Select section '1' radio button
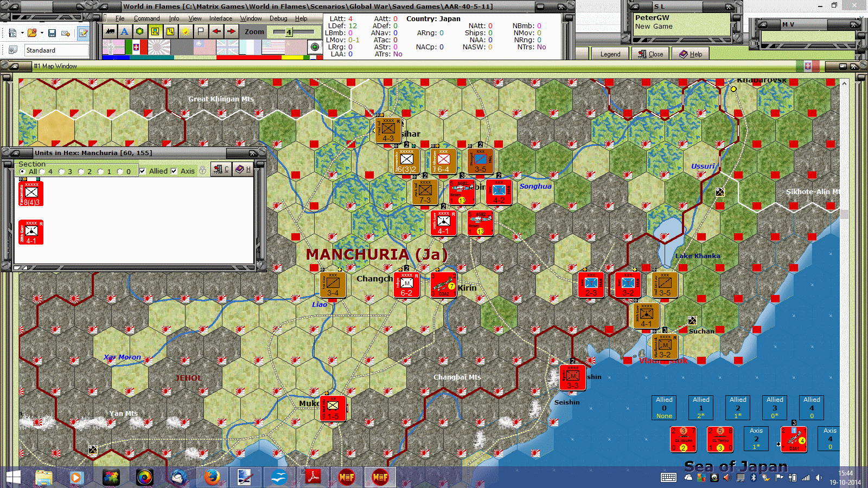The width and height of the screenshot is (868, 488). pyautogui.click(x=100, y=171)
